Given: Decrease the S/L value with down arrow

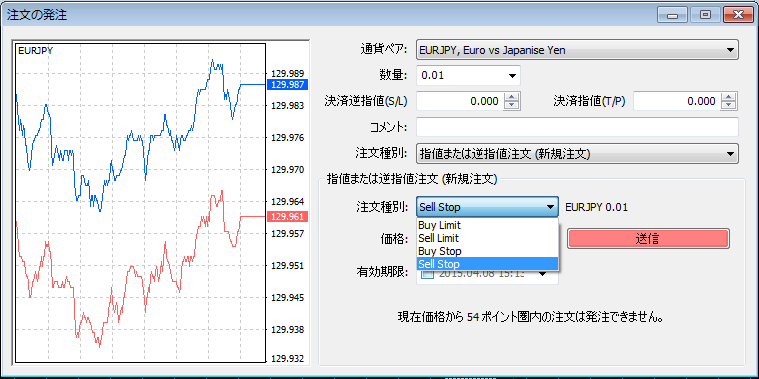Looking at the screenshot, I should (512, 106).
